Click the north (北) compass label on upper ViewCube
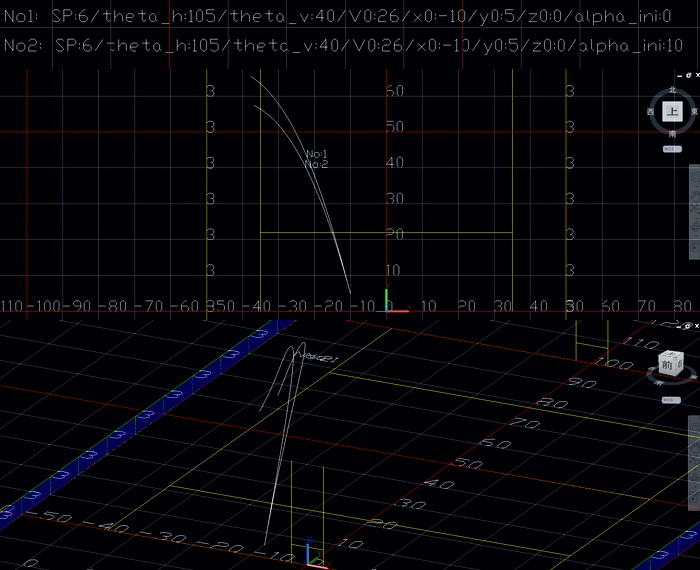Screen dimensions: 700x570 point(672,92)
